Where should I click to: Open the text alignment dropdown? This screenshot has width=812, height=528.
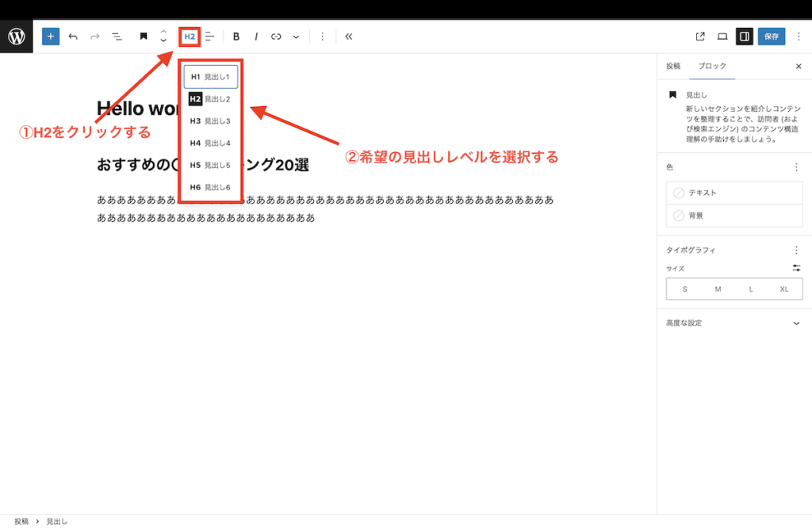[x=209, y=36]
